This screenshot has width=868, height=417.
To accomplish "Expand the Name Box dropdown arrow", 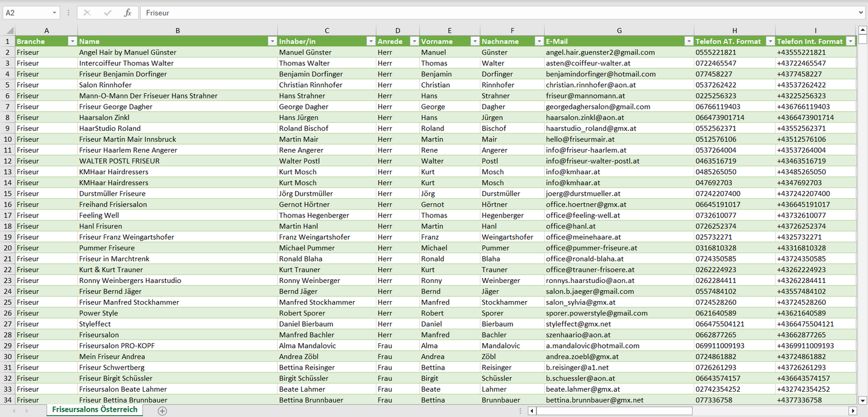I will click(55, 13).
